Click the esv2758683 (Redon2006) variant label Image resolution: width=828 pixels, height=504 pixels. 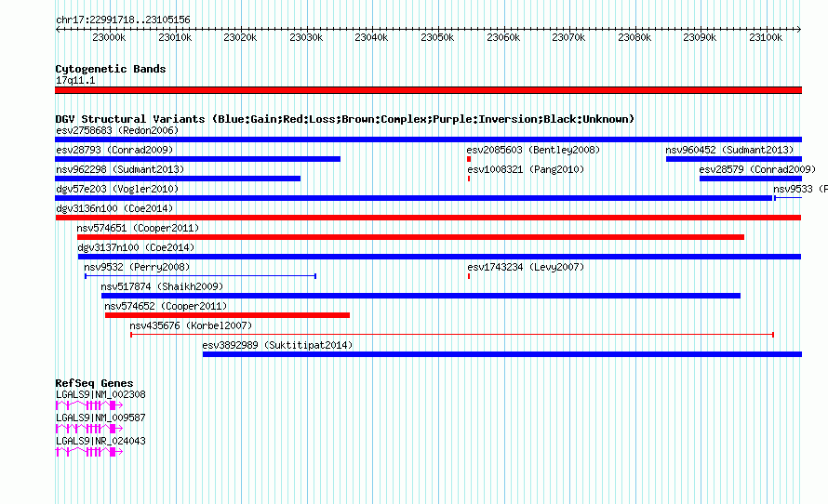click(117, 130)
